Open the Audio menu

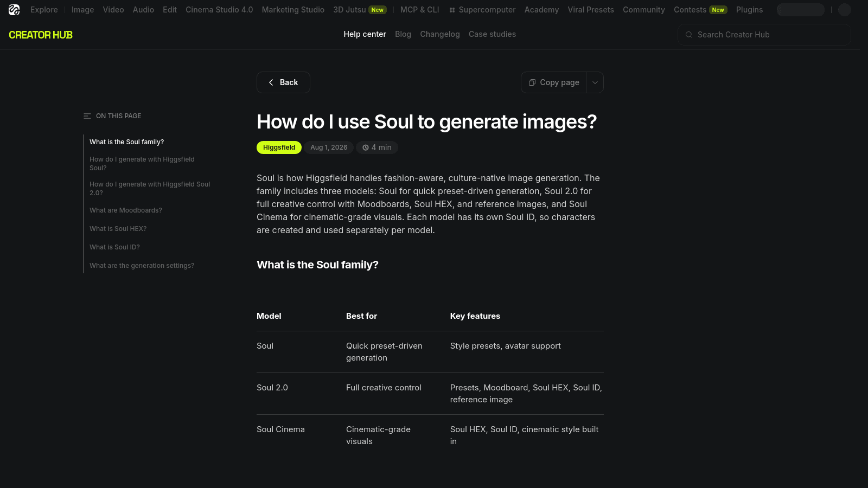143,10
